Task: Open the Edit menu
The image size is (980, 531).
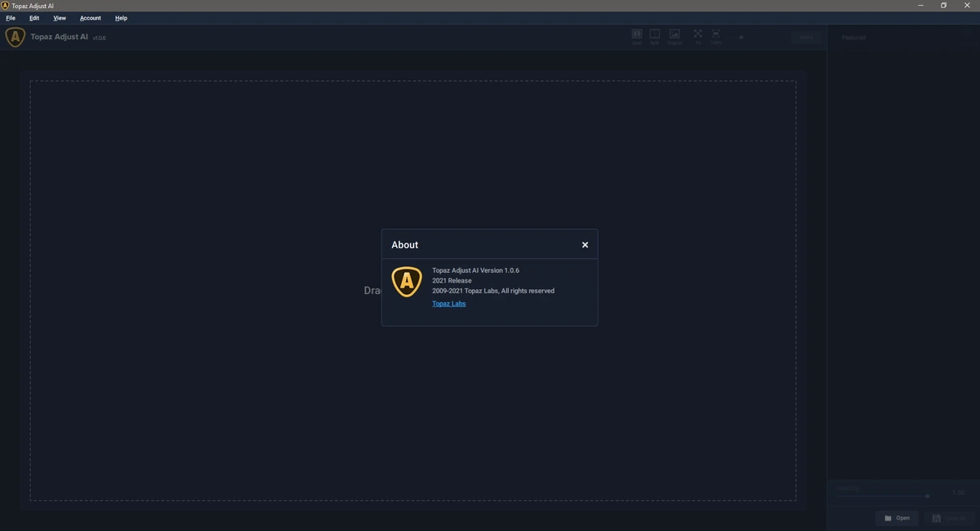Action: (x=34, y=18)
